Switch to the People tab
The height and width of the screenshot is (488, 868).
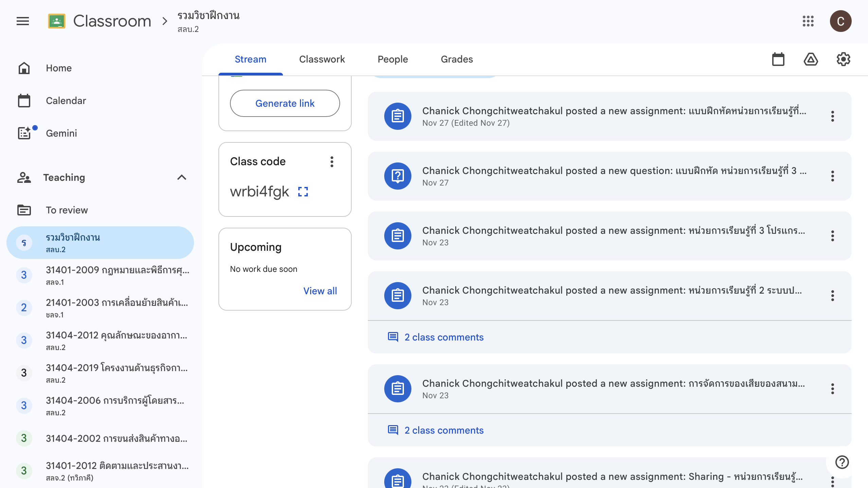click(x=393, y=59)
